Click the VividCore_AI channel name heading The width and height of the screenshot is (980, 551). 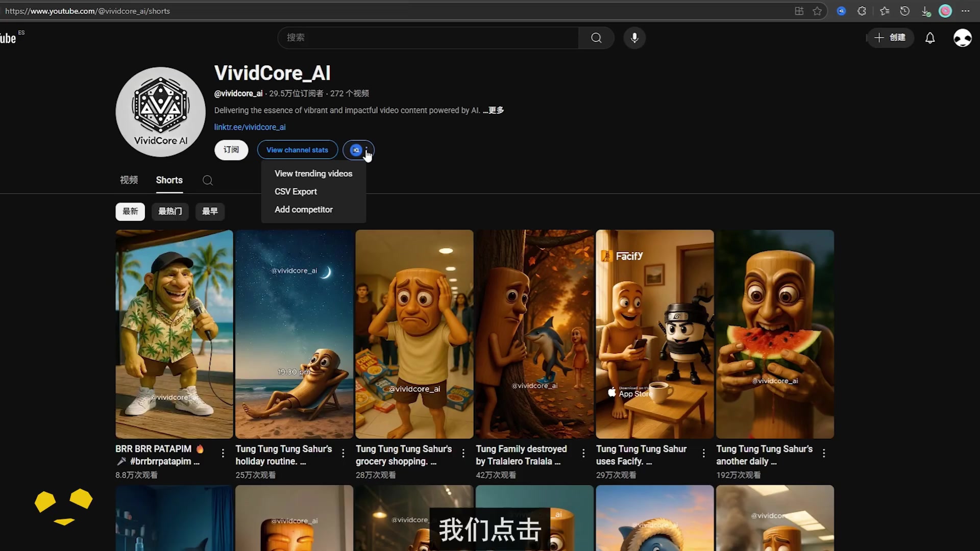point(273,73)
